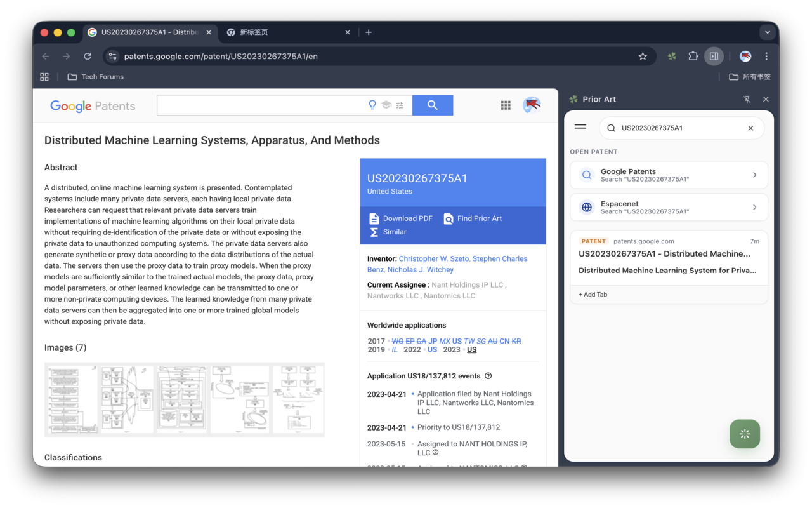Click the Download PDF icon
This screenshot has width=812, height=508.
coord(374,218)
